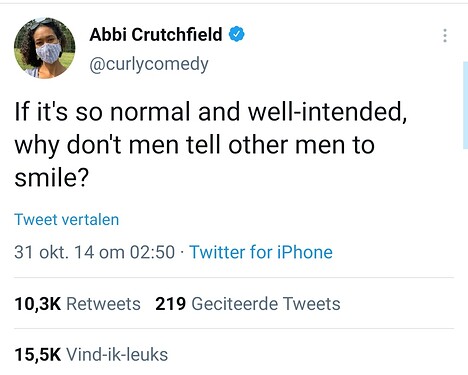468x375 pixels.
Task: Click the Geciteerde Tweets label
Action: coord(266,304)
